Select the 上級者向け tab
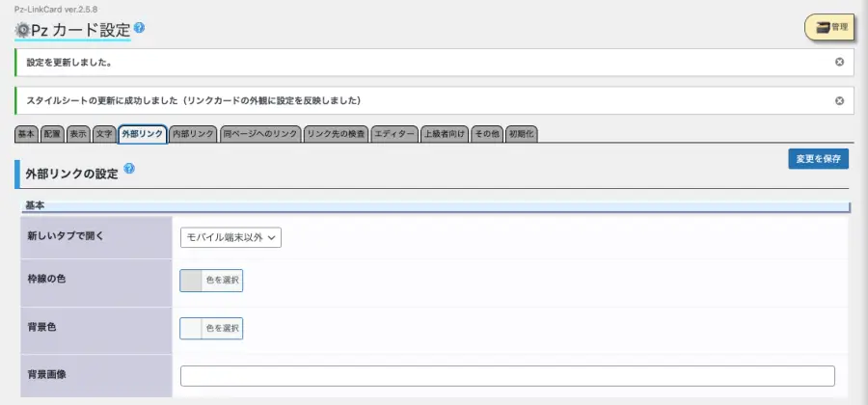Viewport: 868px width, 405px height. pos(445,134)
